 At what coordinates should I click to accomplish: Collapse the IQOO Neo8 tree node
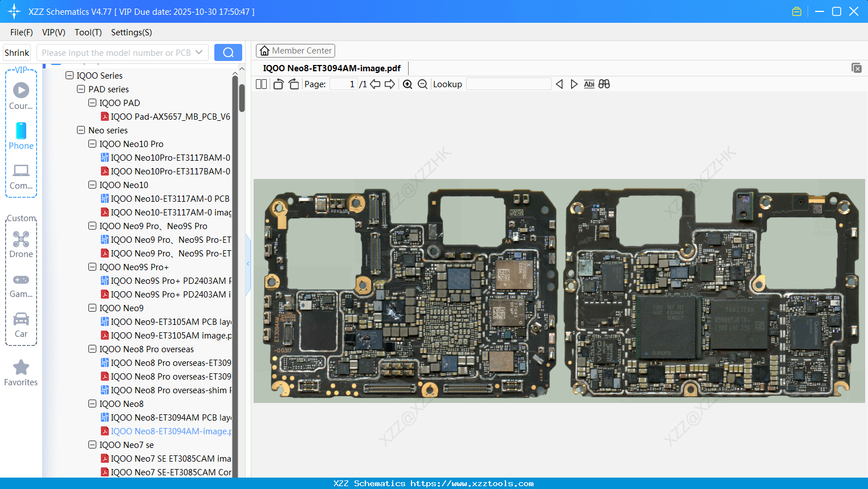pyautogui.click(x=92, y=404)
